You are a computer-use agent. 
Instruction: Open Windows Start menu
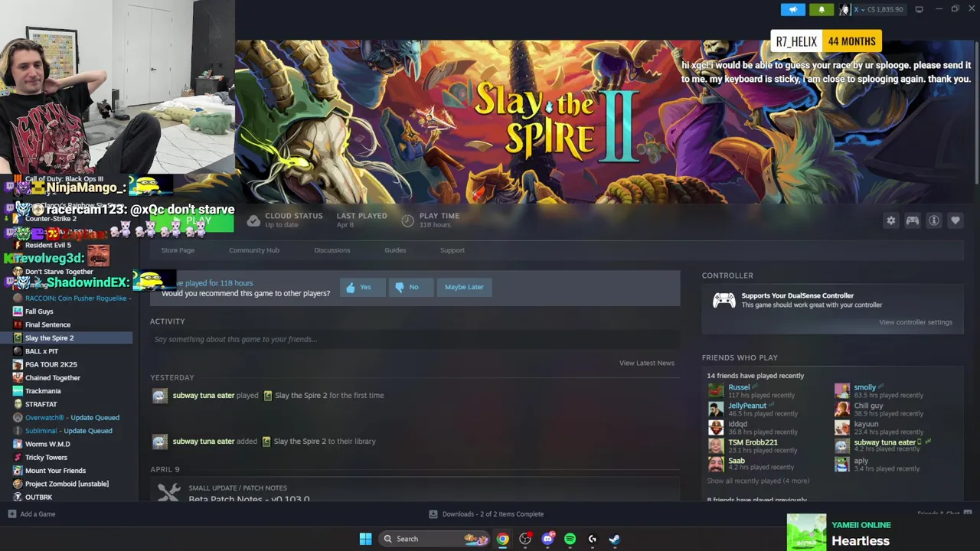[365, 539]
